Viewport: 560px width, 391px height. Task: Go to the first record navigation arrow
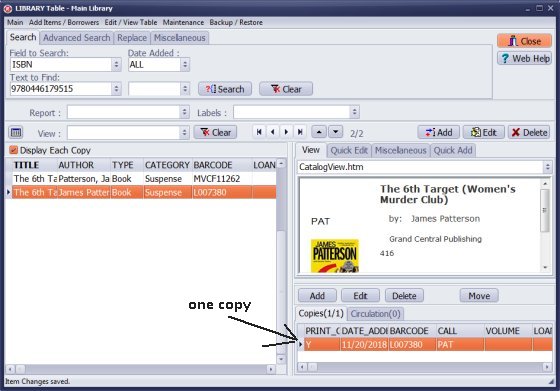[259, 132]
